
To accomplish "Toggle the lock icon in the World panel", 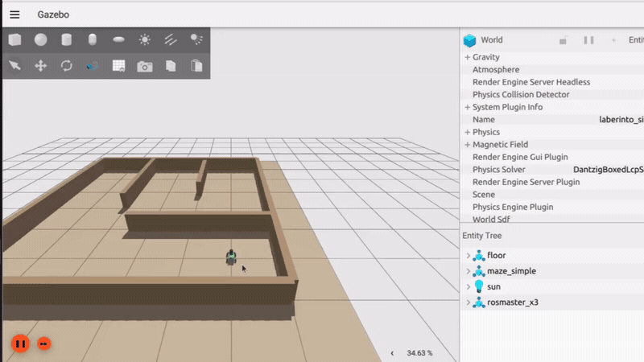I will (x=563, y=40).
